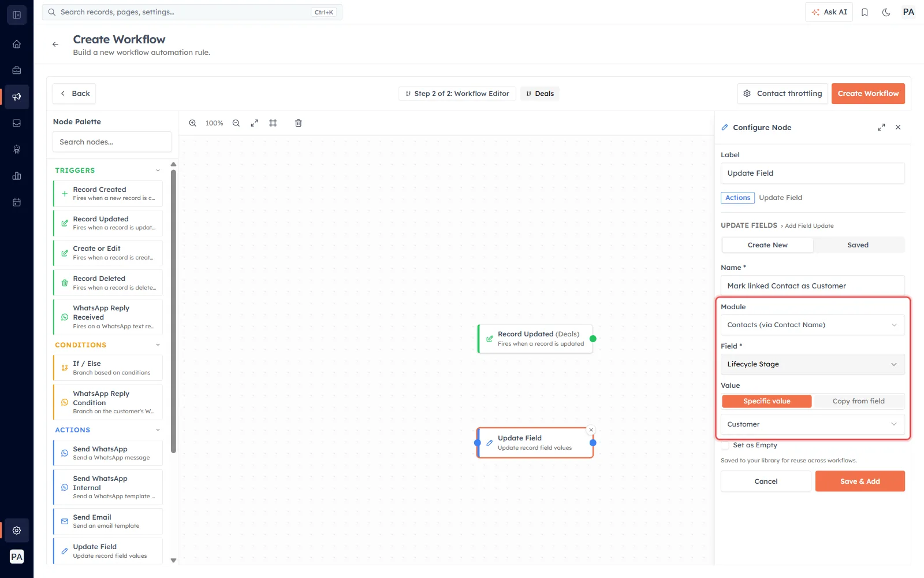924x578 pixels.
Task: Select the Copy from field option
Action: [858, 401]
